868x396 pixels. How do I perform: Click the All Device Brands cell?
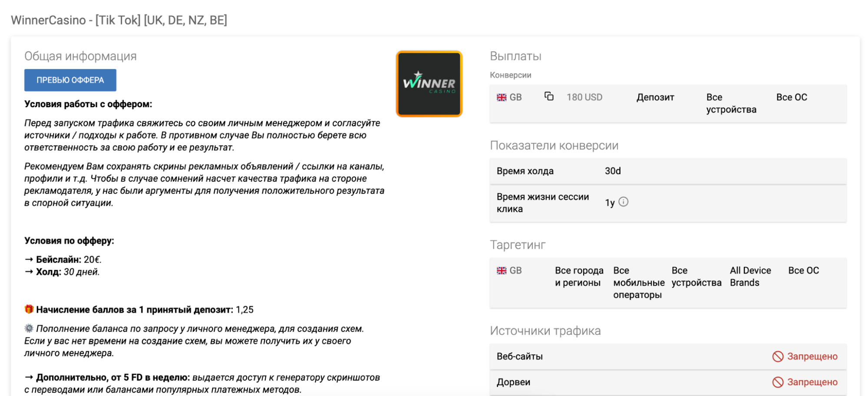click(750, 277)
